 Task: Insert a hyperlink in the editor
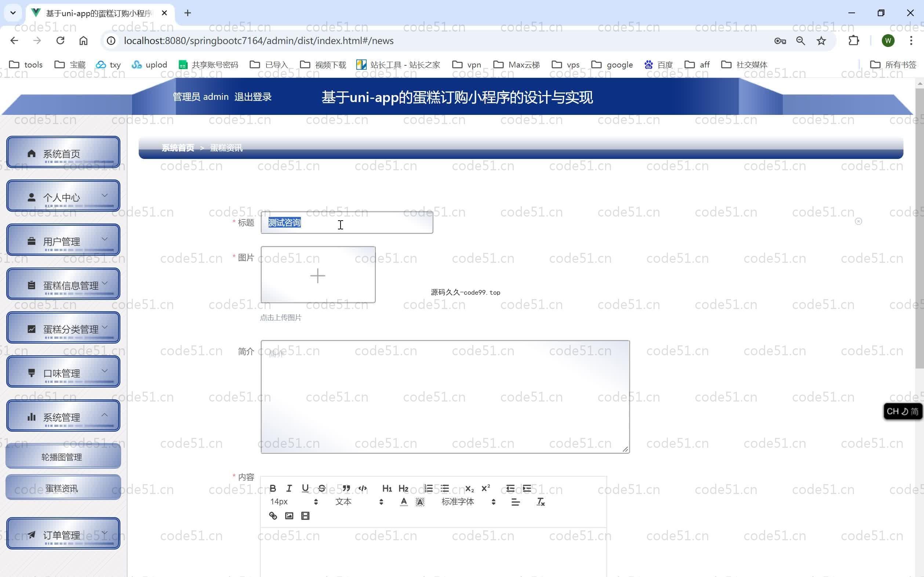point(273,516)
